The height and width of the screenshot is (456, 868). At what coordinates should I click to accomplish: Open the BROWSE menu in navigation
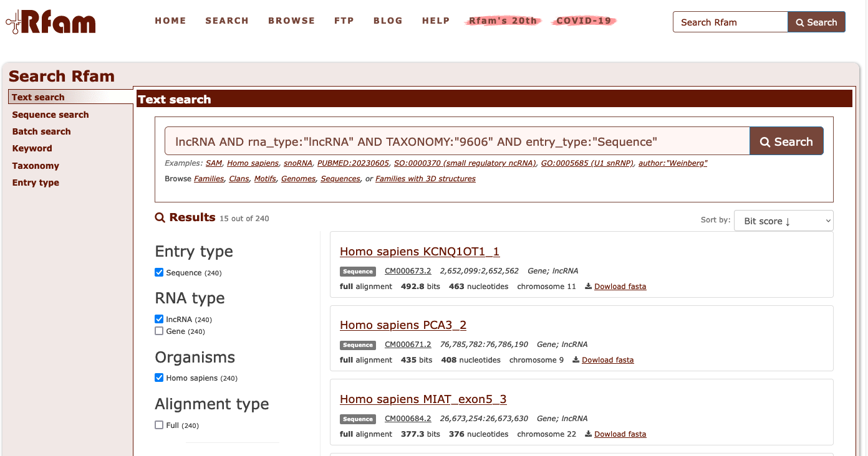click(x=291, y=21)
